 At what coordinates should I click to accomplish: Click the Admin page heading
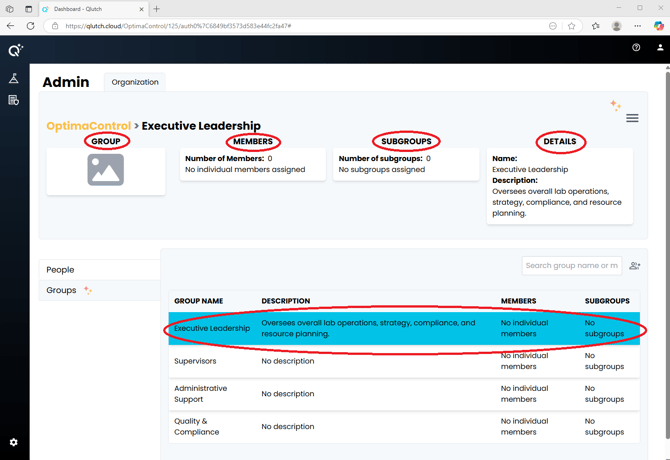point(66,82)
